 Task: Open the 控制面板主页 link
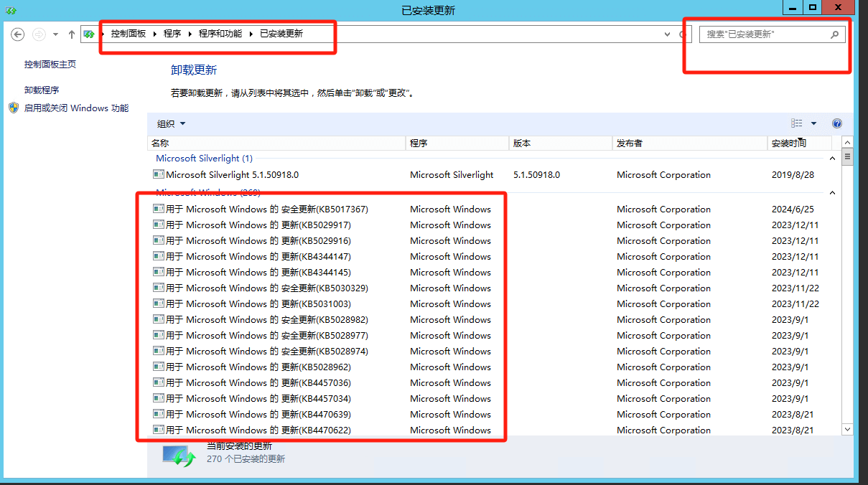point(50,65)
